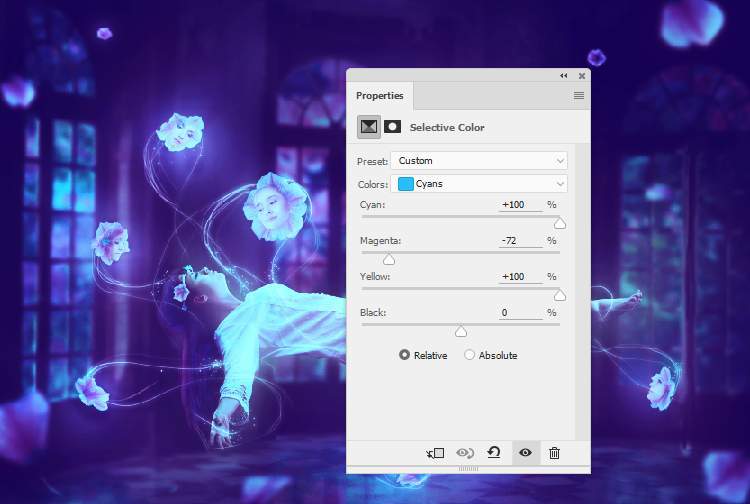Select the Relative radio option
Image resolution: width=750 pixels, height=504 pixels.
(404, 355)
